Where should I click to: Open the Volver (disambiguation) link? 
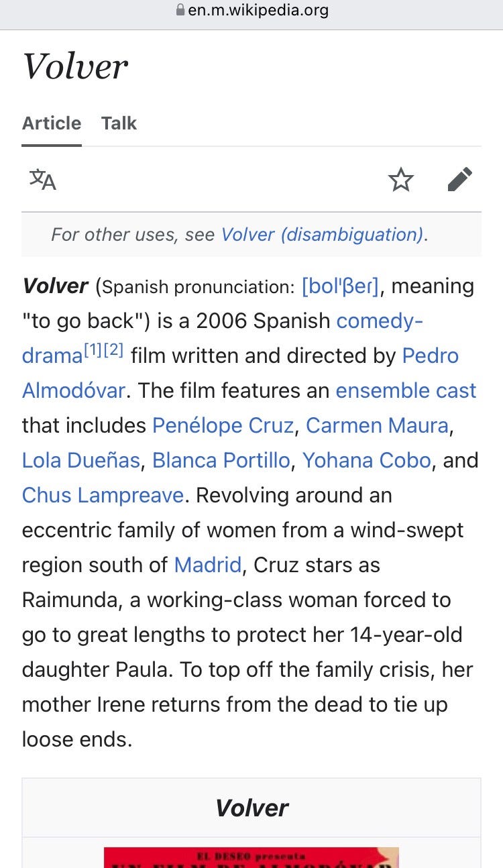[323, 235]
